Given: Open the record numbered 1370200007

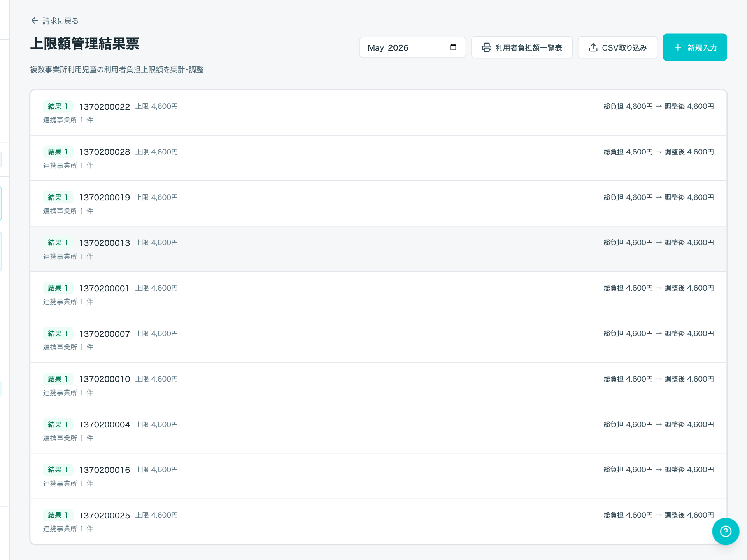Looking at the screenshot, I should tap(378, 340).
